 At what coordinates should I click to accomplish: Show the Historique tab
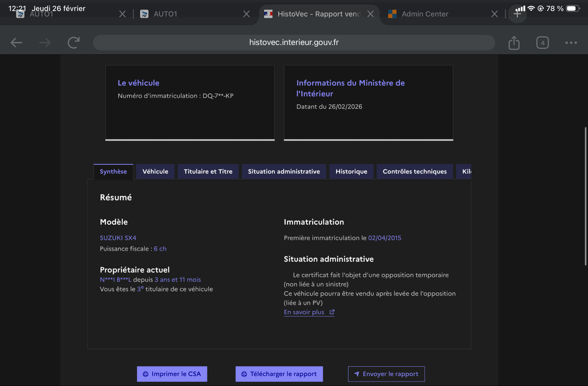[351, 171]
